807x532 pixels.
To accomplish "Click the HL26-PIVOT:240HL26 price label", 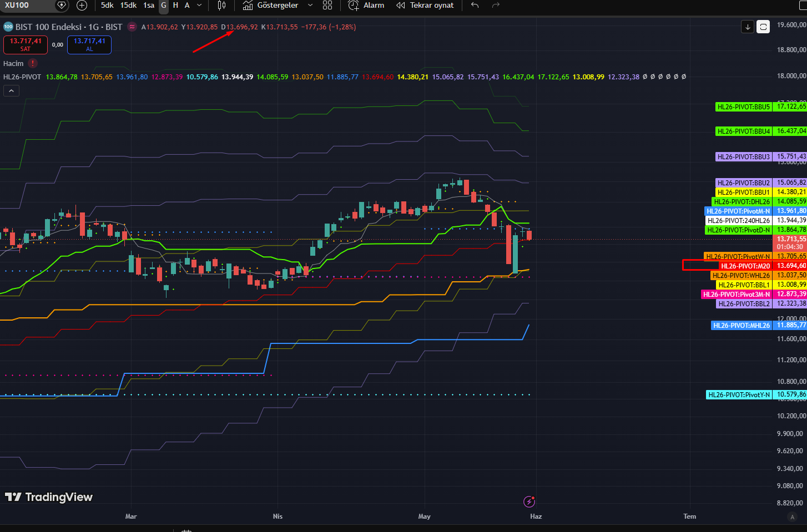I will tap(738, 221).
